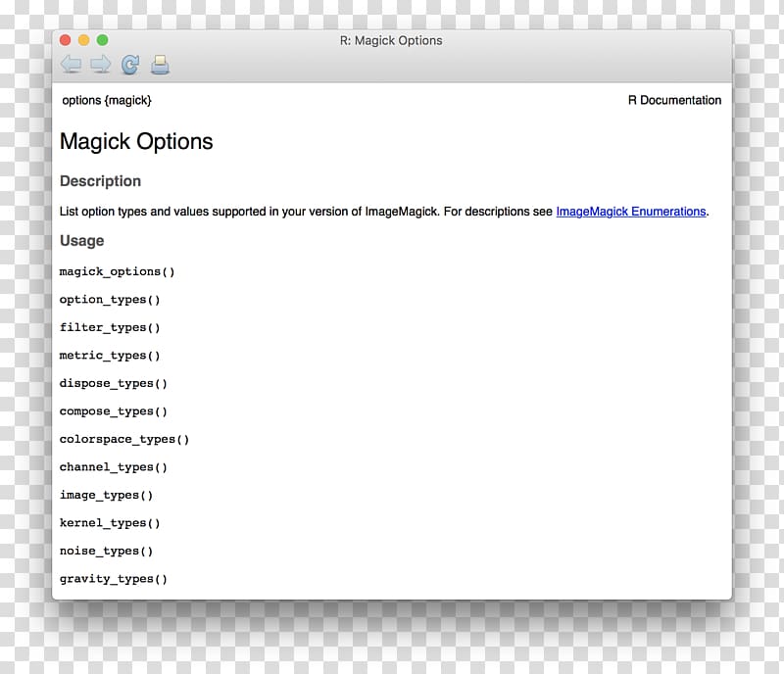This screenshot has height=674, width=784.
Task: Click the magick_options() usage line
Action: point(117,272)
